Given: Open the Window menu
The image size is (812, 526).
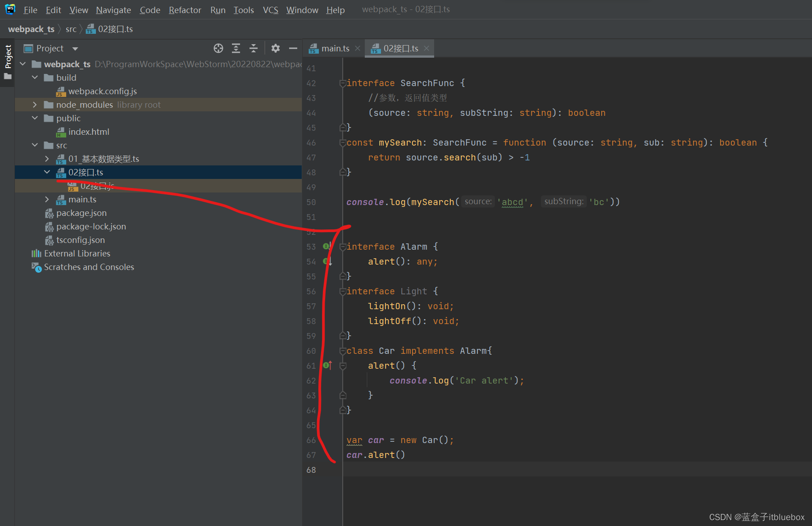Looking at the screenshot, I should pos(302,9).
